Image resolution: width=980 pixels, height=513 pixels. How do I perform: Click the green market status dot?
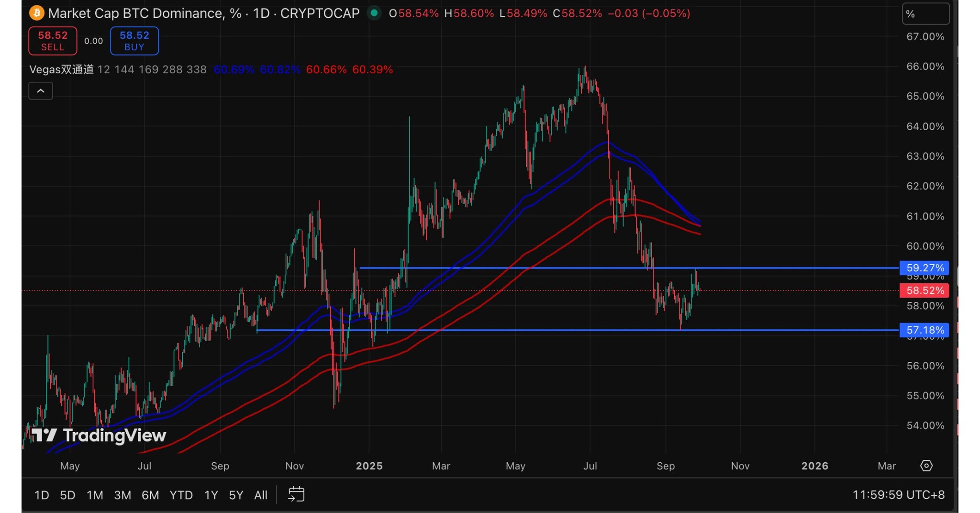click(x=374, y=13)
